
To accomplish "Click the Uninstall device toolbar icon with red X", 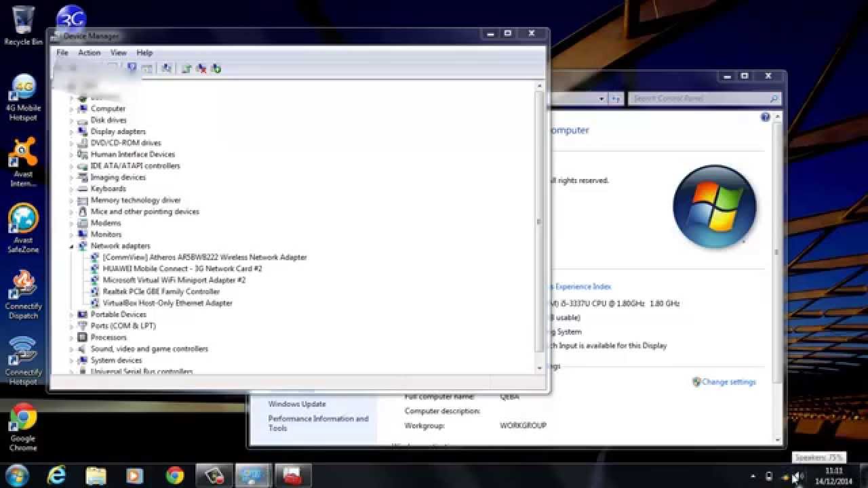I will coord(201,68).
